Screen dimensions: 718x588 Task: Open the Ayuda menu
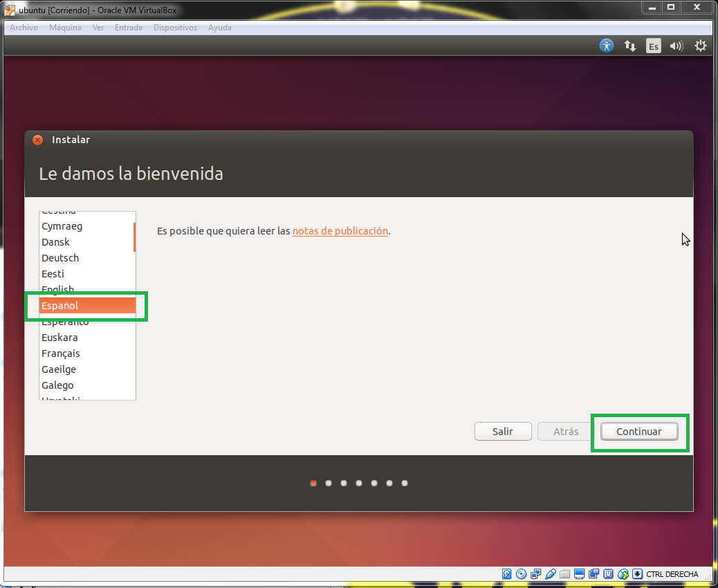point(220,28)
